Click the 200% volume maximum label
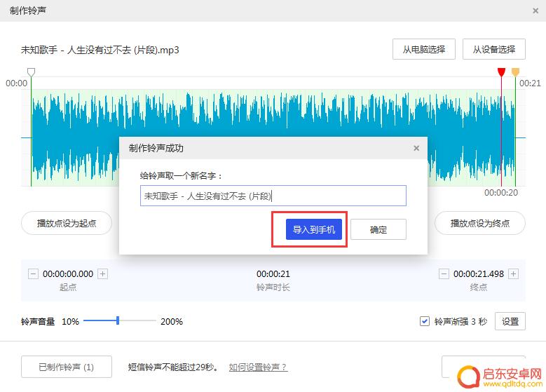 coord(172,321)
